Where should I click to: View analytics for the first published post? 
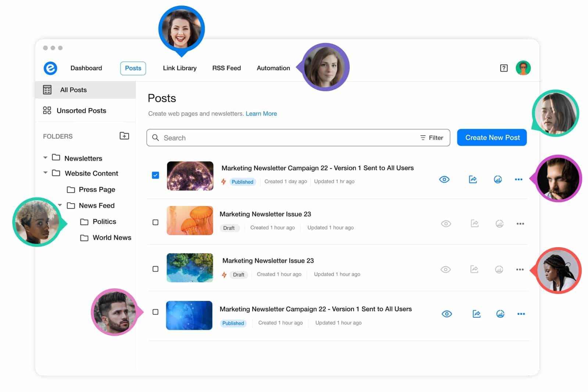pos(498,179)
